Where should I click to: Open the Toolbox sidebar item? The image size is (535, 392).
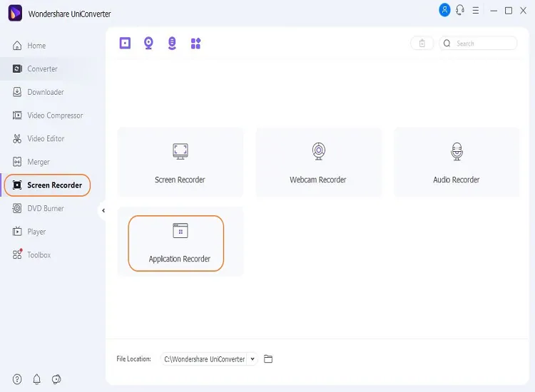tap(39, 255)
